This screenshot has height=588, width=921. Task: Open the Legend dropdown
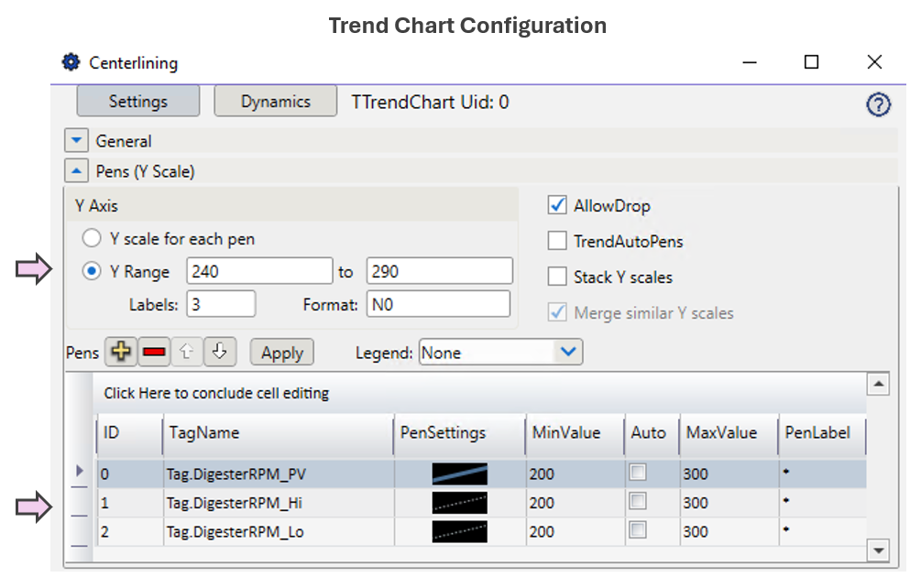(x=568, y=353)
